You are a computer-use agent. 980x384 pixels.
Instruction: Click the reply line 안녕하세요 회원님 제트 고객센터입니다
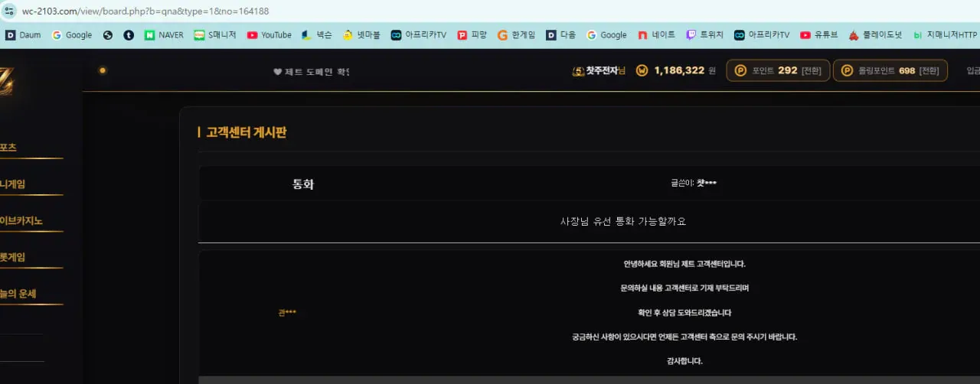tap(684, 264)
